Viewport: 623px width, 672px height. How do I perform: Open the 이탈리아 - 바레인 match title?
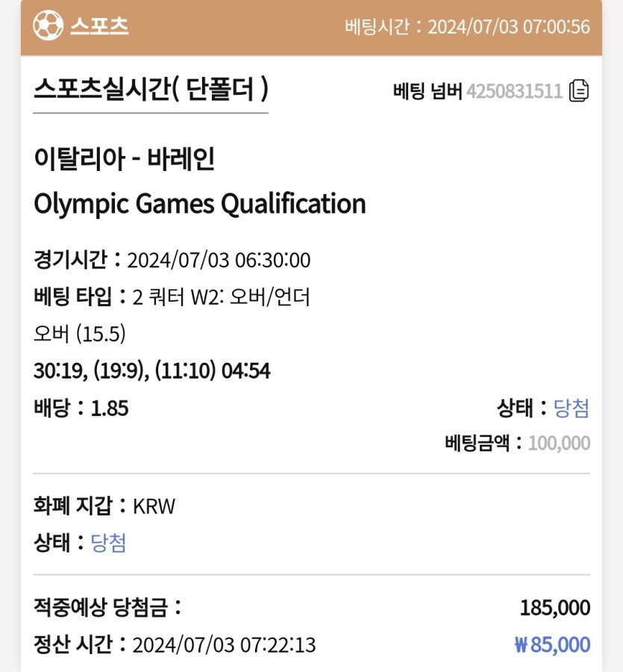coord(124,159)
